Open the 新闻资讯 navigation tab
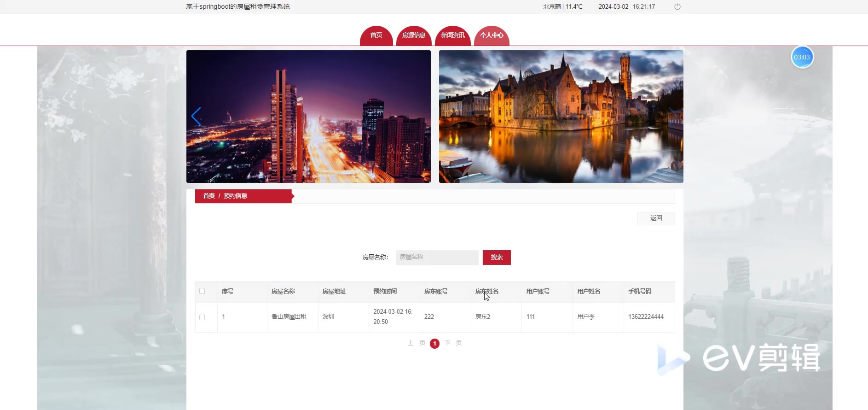 (452, 35)
